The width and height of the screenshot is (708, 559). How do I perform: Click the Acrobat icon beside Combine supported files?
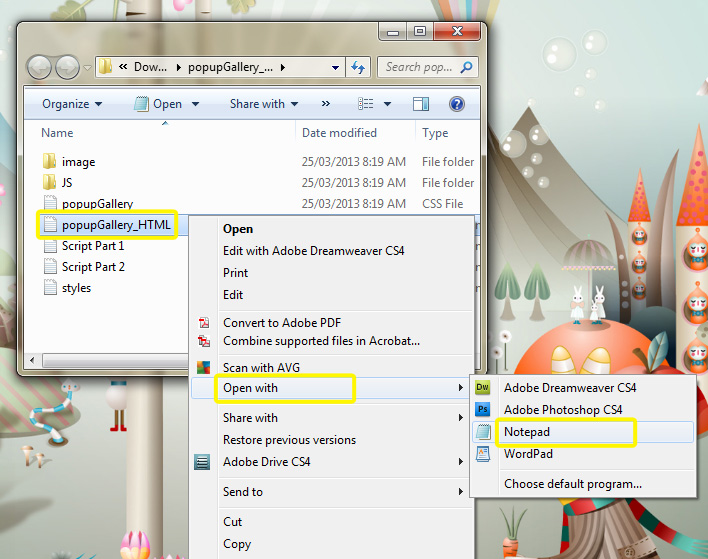coord(204,341)
